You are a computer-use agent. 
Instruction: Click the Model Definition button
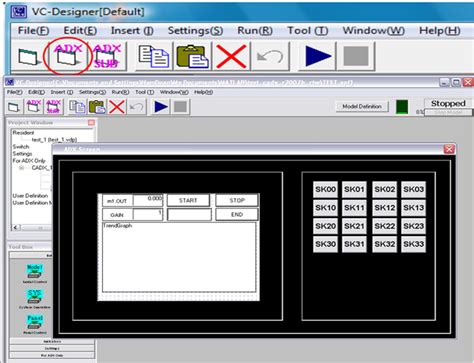point(362,106)
